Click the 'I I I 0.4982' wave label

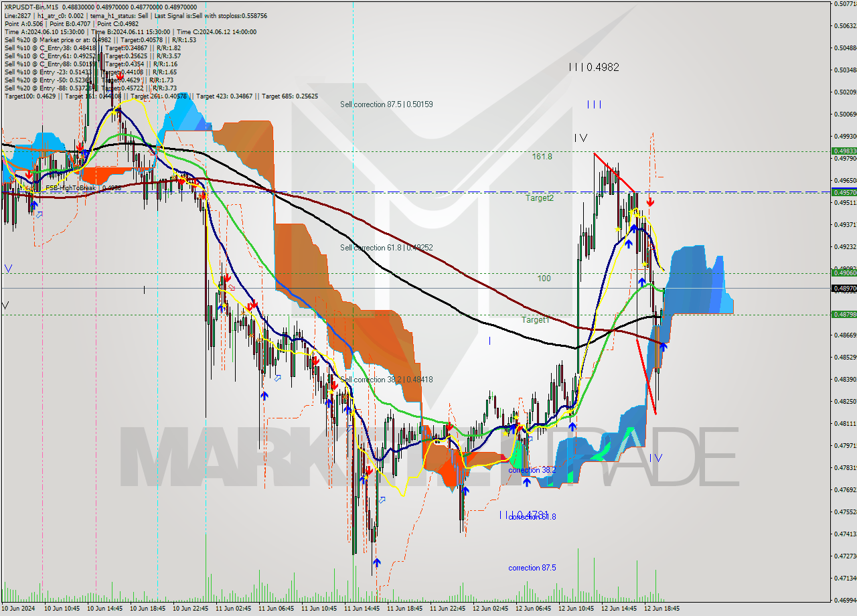pos(594,67)
